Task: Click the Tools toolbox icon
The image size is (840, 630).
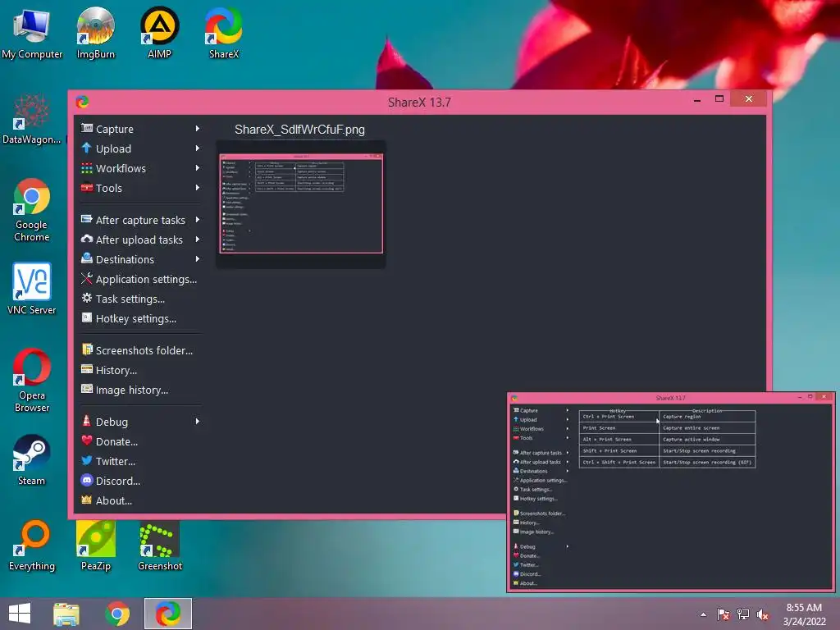Action: (87, 188)
